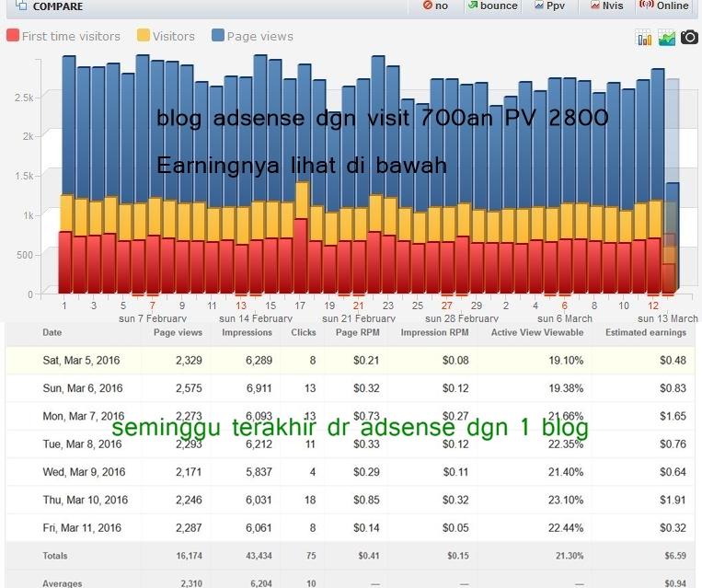Click the tallest red bar for day 17
The width and height of the screenshot is (702, 588).
click(301, 256)
